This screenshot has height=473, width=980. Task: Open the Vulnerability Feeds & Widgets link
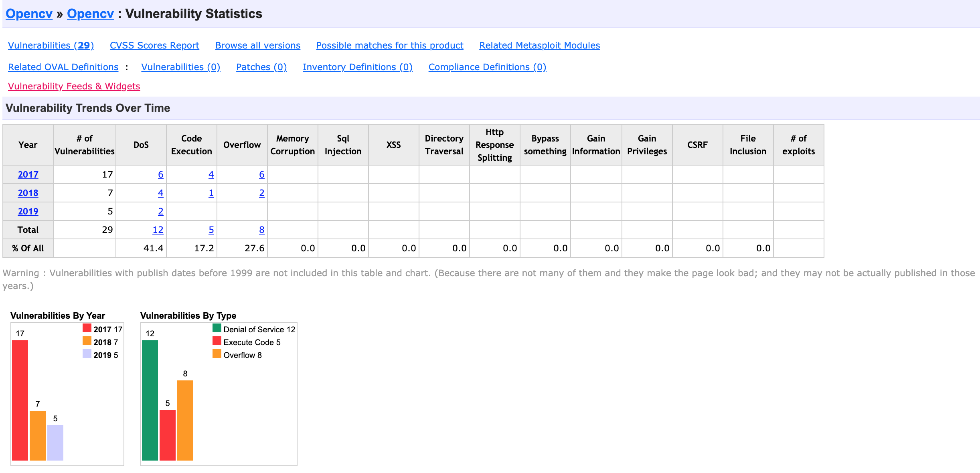pyautogui.click(x=74, y=86)
